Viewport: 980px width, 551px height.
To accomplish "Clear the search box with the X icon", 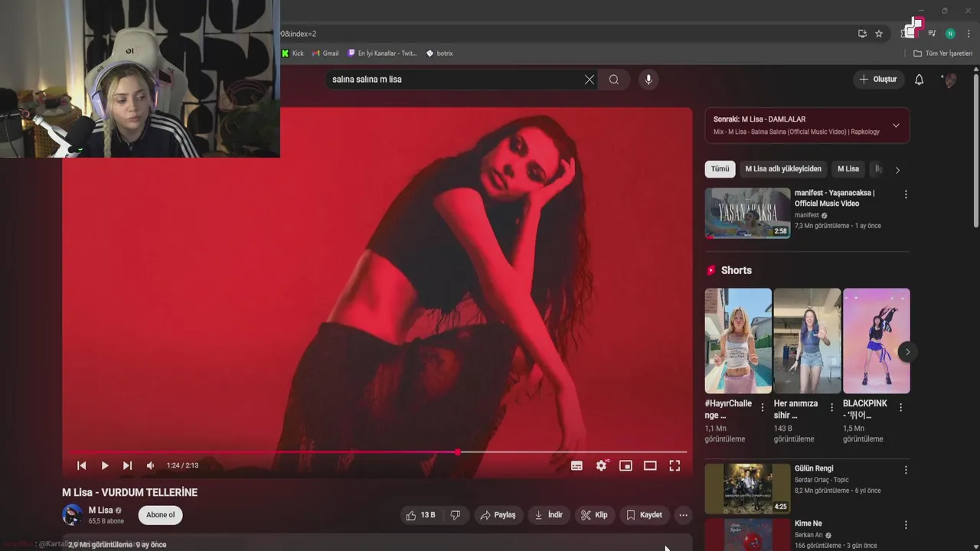I will (590, 80).
